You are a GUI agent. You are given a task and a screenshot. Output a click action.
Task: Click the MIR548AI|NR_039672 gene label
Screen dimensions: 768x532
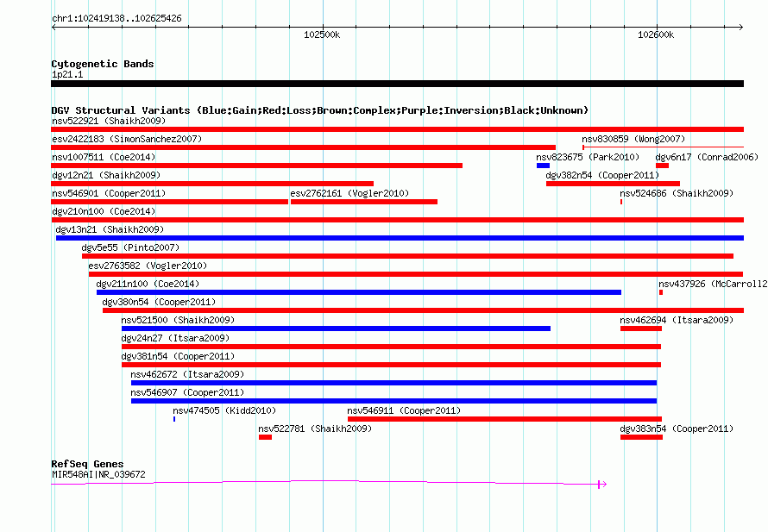coord(98,474)
